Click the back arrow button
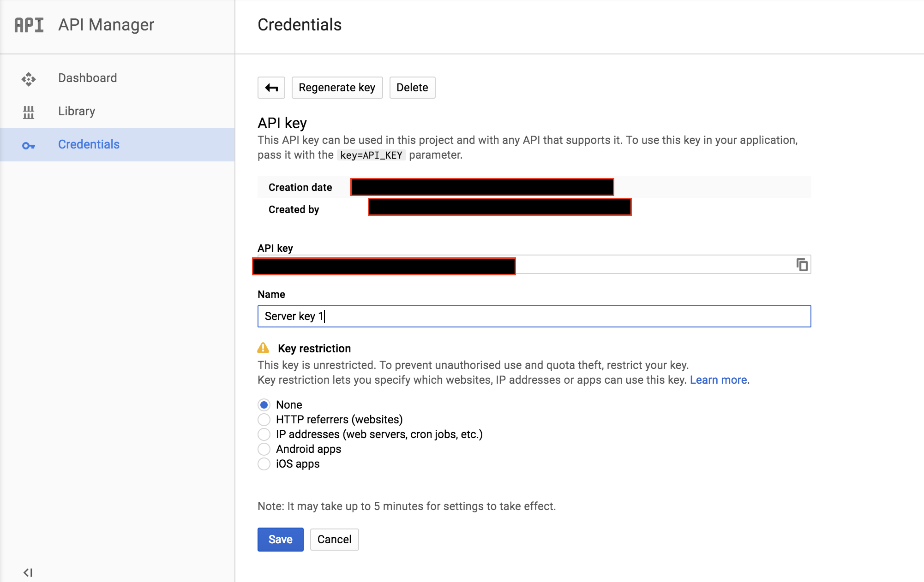The image size is (924, 582). pos(271,88)
